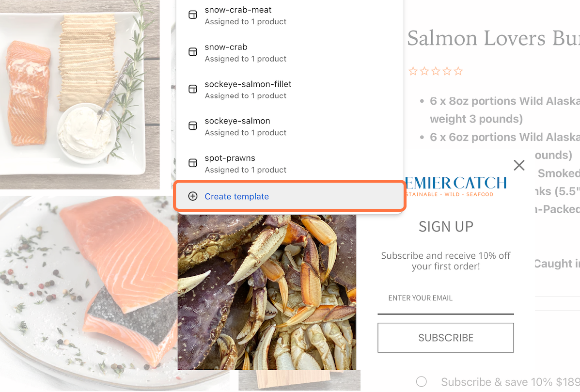Click the snow-crab template icon
Viewport: 580px width, 392px height.
193,52
